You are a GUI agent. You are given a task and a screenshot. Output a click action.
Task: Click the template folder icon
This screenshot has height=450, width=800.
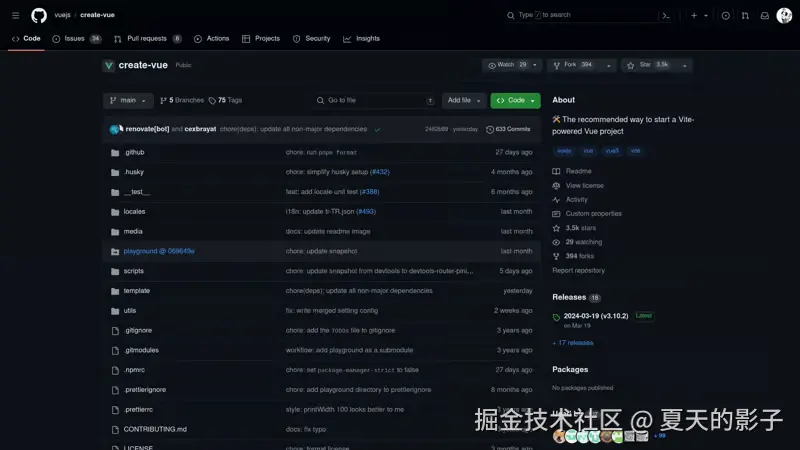(115, 291)
